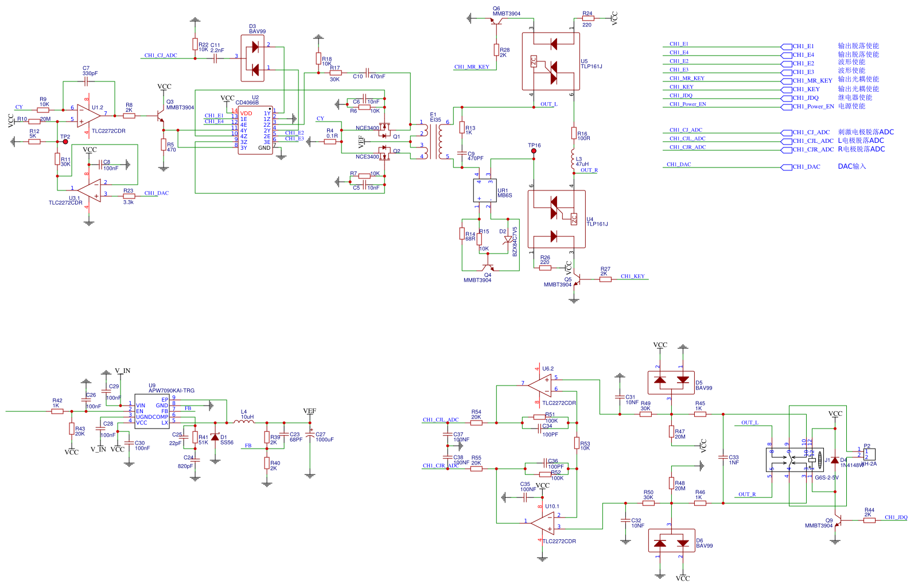Click the CD4066B chip U2

tap(255, 130)
